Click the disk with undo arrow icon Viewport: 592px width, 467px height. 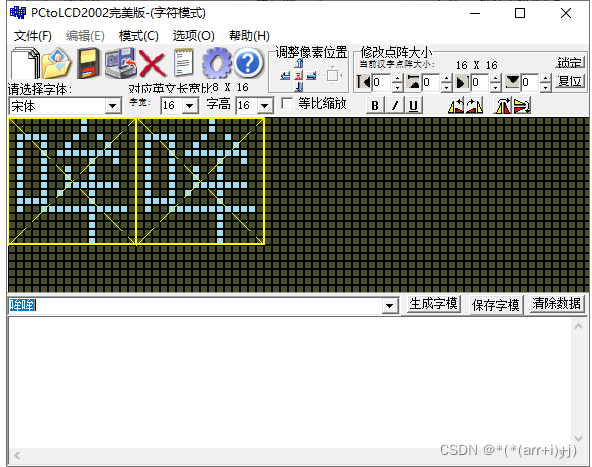pyautogui.click(x=120, y=63)
